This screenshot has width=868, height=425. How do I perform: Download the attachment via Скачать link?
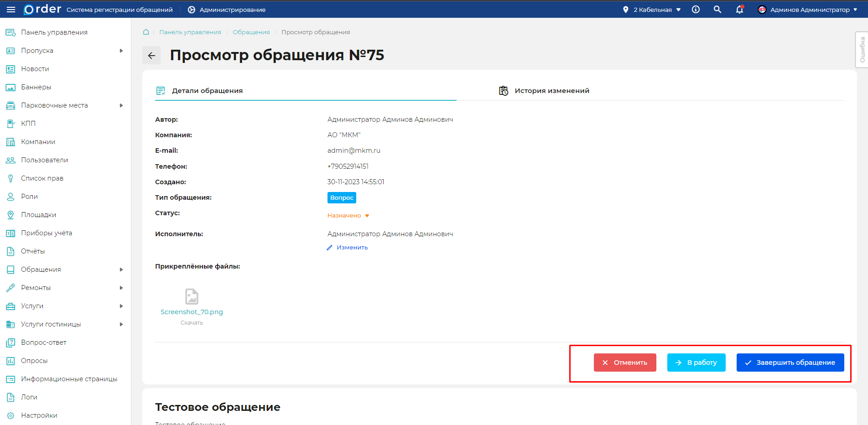pos(192,323)
